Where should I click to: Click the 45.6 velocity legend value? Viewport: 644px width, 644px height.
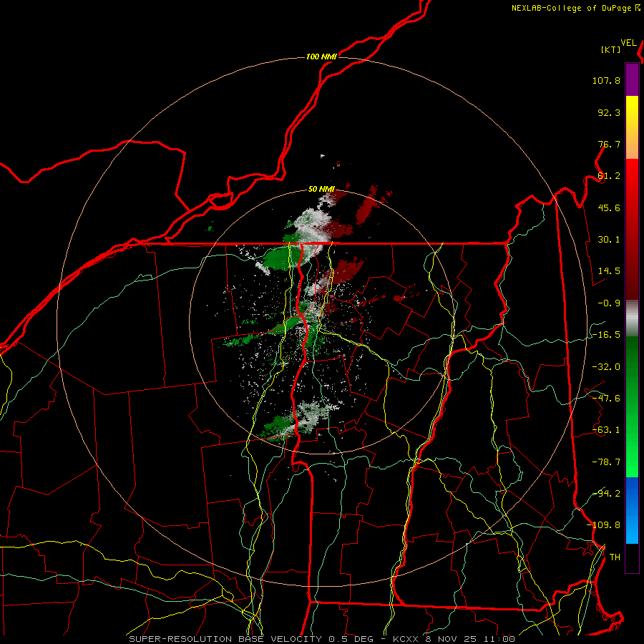609,208
